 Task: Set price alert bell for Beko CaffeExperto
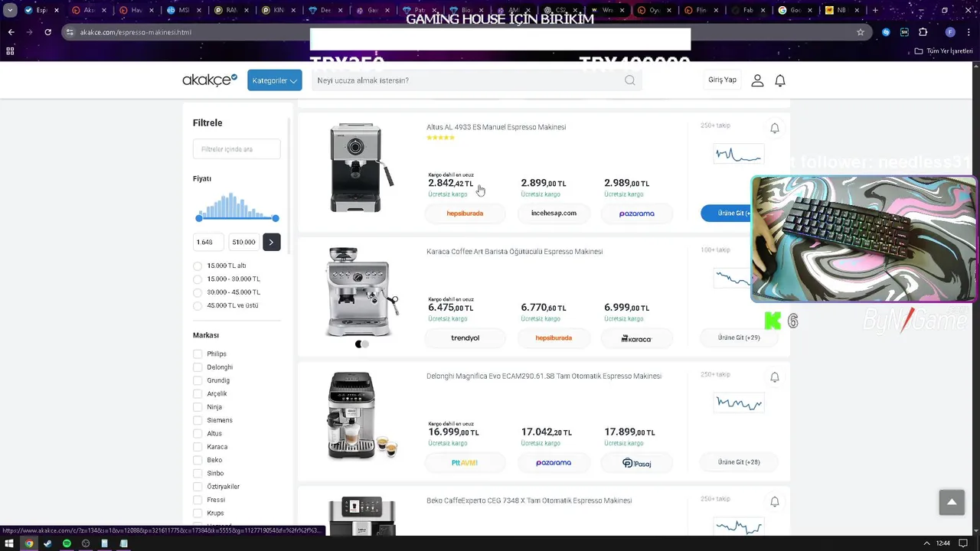pyautogui.click(x=775, y=501)
